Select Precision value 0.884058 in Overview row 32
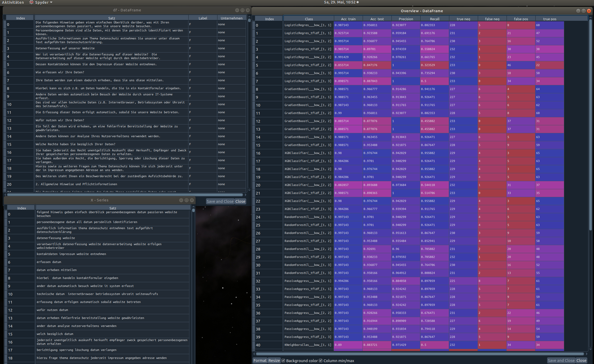This screenshot has width=594, height=364. coord(406,281)
